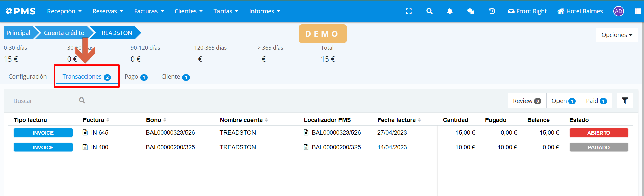Toggle the Paid status filter
The image size is (644, 196).
[596, 101]
